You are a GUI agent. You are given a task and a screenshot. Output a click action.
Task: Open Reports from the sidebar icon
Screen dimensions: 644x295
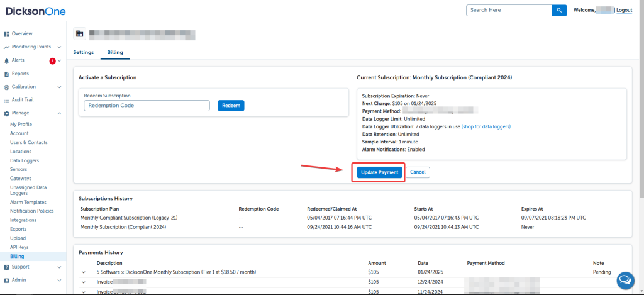click(x=6, y=74)
